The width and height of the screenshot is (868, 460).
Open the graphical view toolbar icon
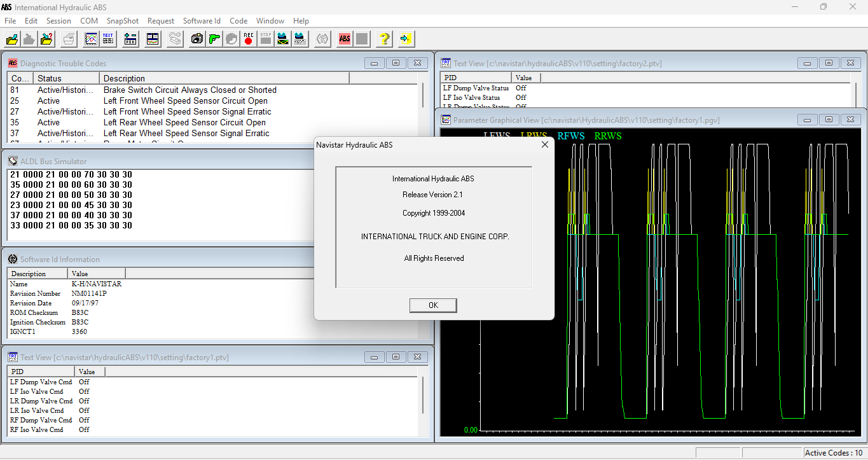tap(91, 39)
